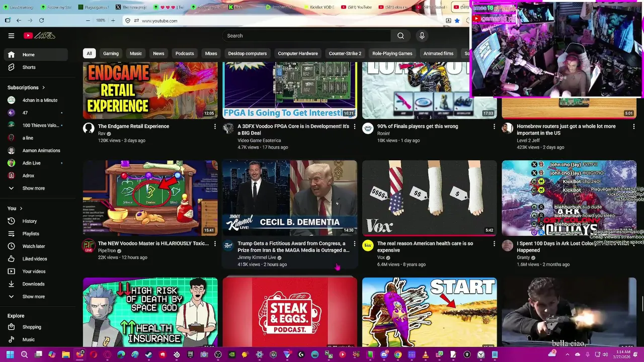Open Home in the sidebar

pos(35,55)
